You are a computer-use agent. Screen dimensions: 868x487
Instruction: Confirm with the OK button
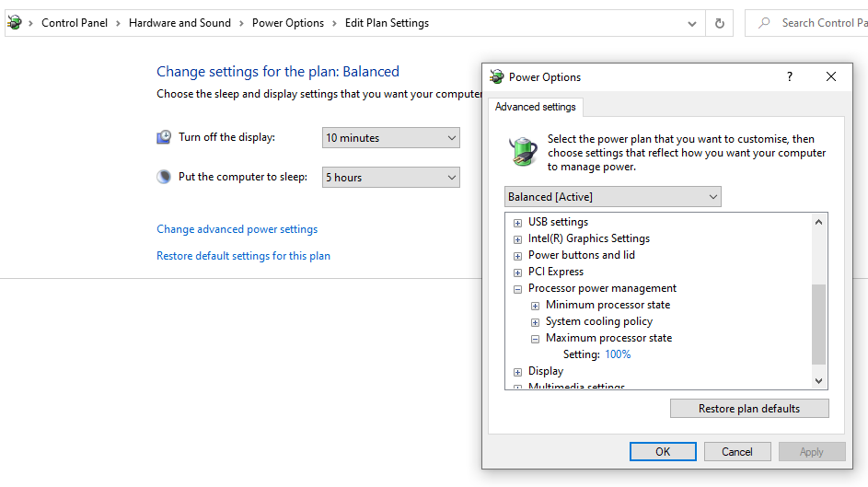coord(663,452)
